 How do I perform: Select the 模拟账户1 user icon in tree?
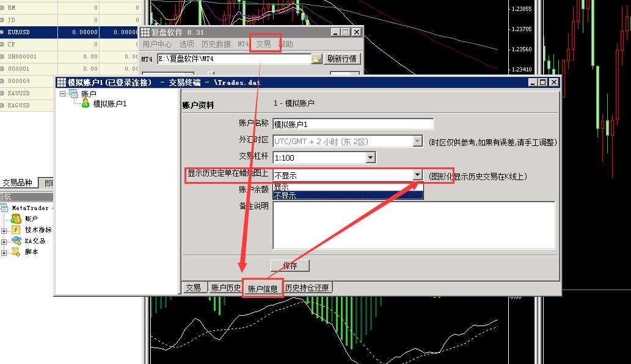86,104
